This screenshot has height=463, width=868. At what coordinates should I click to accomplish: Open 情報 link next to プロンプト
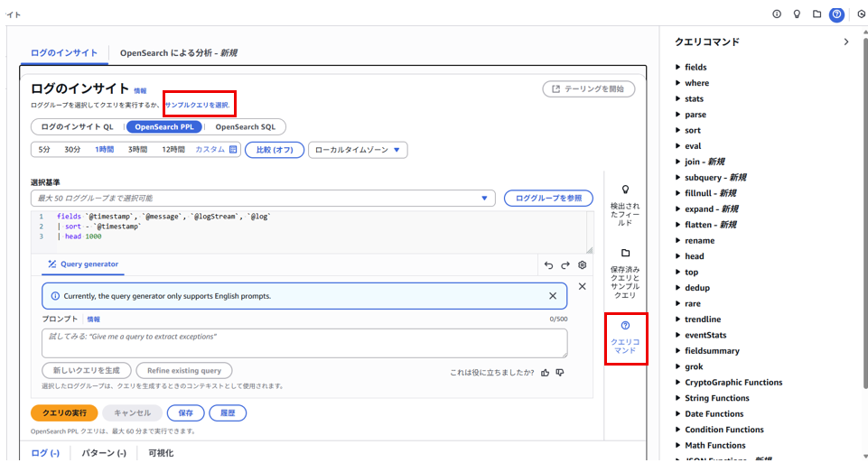click(94, 319)
